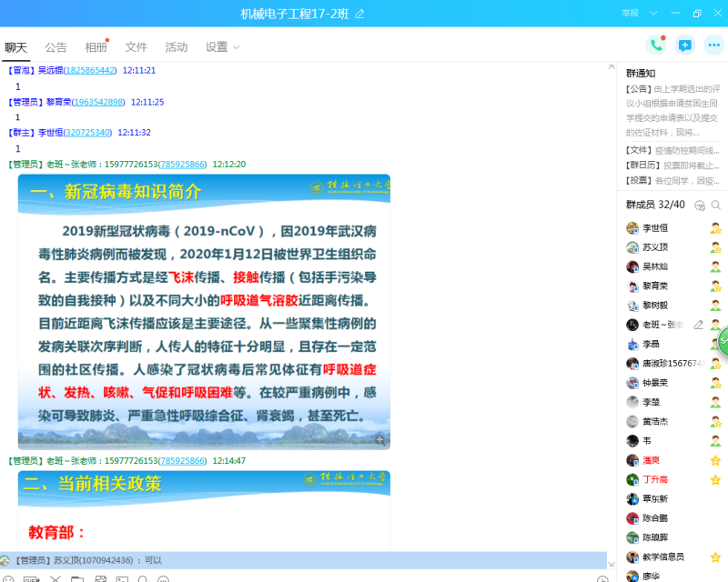Click icon left of the member search magnifier
Screen dimensions: 728x582
pyautogui.click(x=699, y=206)
